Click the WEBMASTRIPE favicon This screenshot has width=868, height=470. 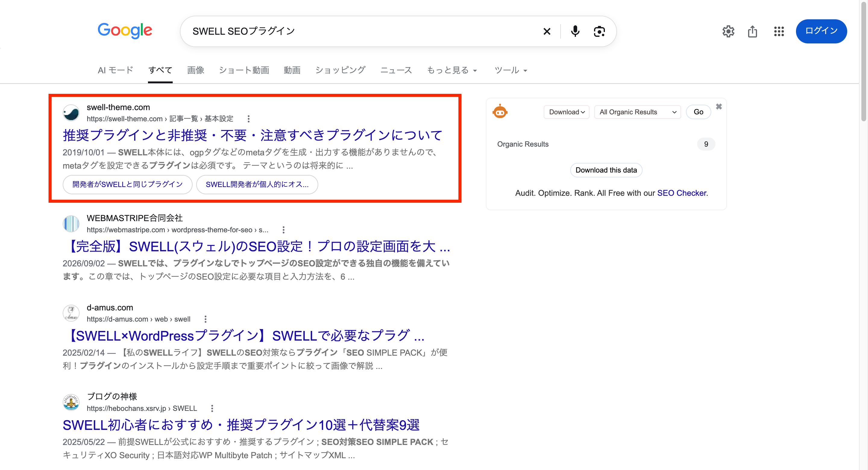coord(71,224)
